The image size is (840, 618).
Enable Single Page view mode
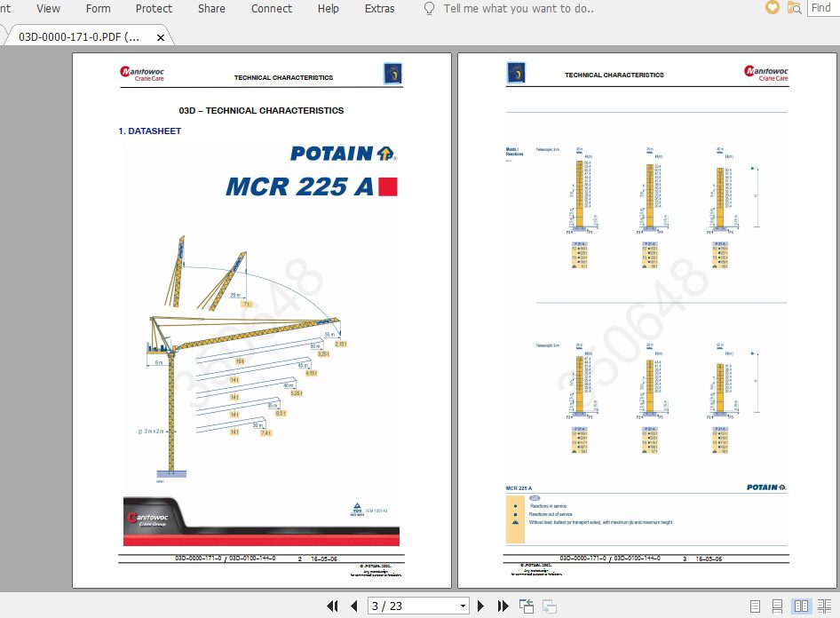click(755, 605)
